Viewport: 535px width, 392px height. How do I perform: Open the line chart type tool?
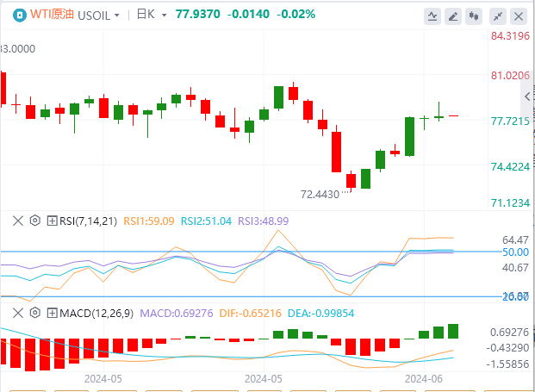(432, 16)
